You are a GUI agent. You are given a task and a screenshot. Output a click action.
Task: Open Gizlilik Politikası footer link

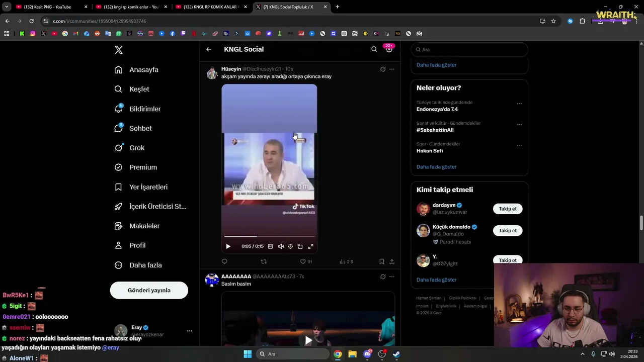click(462, 298)
